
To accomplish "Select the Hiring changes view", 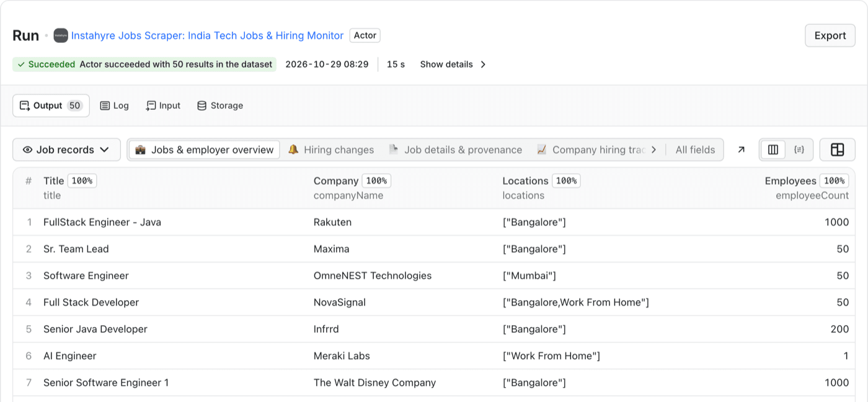I will 331,150.
